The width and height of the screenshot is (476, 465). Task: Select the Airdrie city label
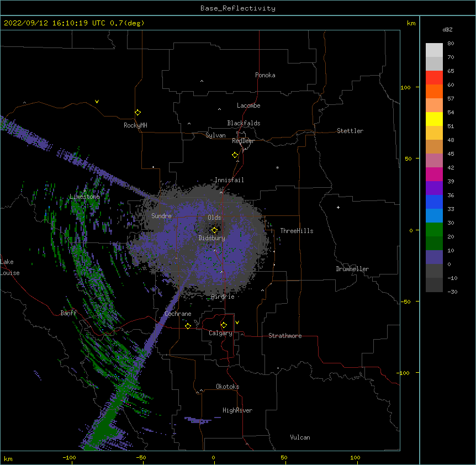coord(223,297)
